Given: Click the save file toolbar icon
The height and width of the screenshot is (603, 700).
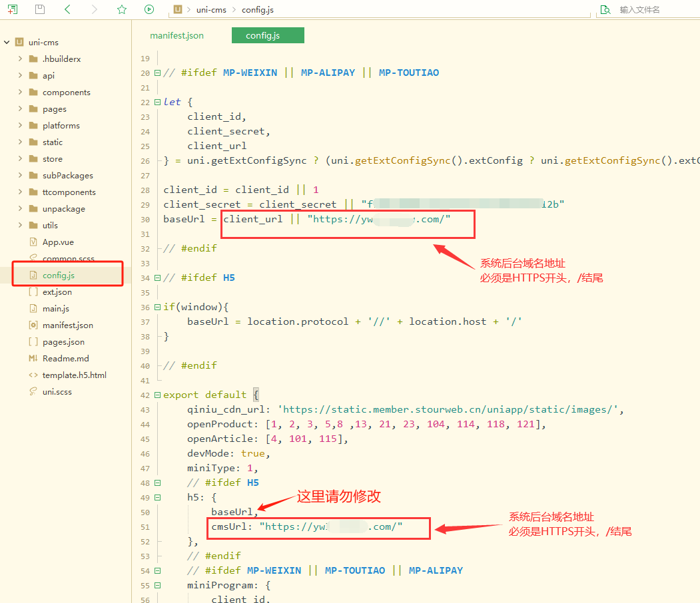Looking at the screenshot, I should 40,9.
